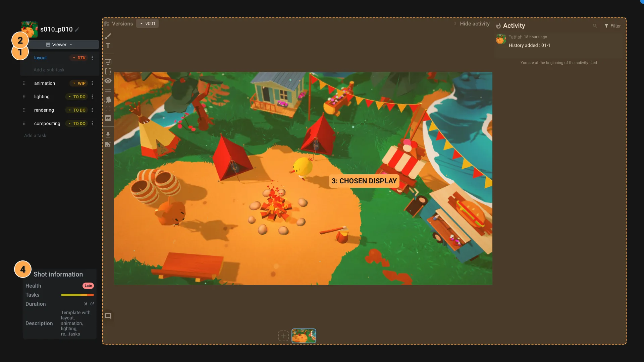The image size is (644, 362).
Task: Download the current version file
Action: pos(108,134)
